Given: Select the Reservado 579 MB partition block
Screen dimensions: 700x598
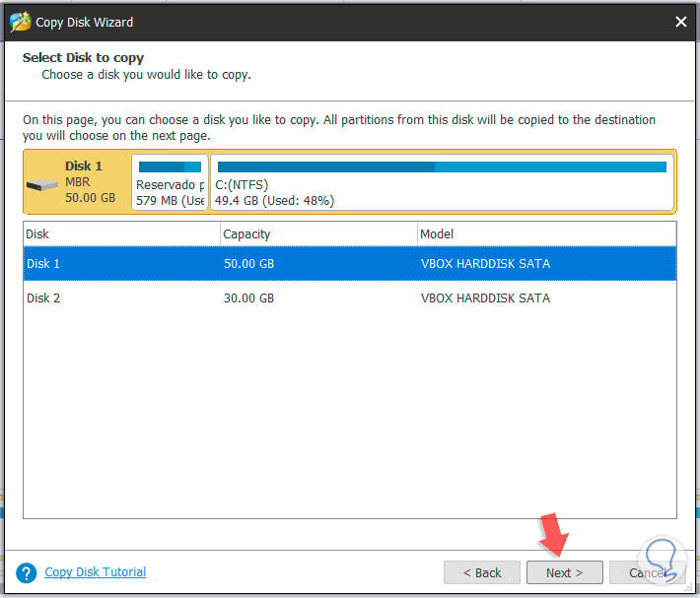Looking at the screenshot, I should 170,183.
